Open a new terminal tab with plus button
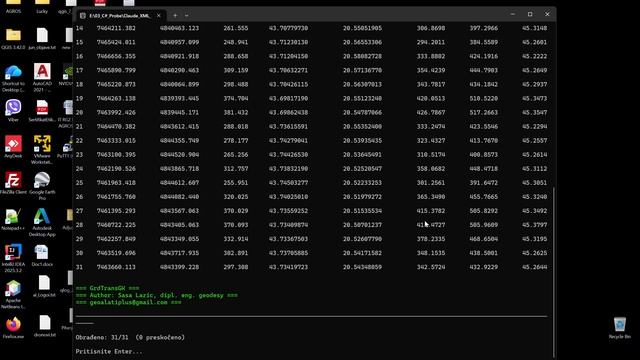This screenshot has width=640, height=360. (175, 16)
